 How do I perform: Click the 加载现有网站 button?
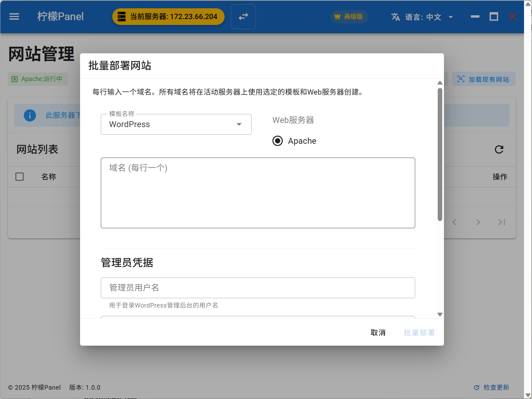tap(484, 79)
